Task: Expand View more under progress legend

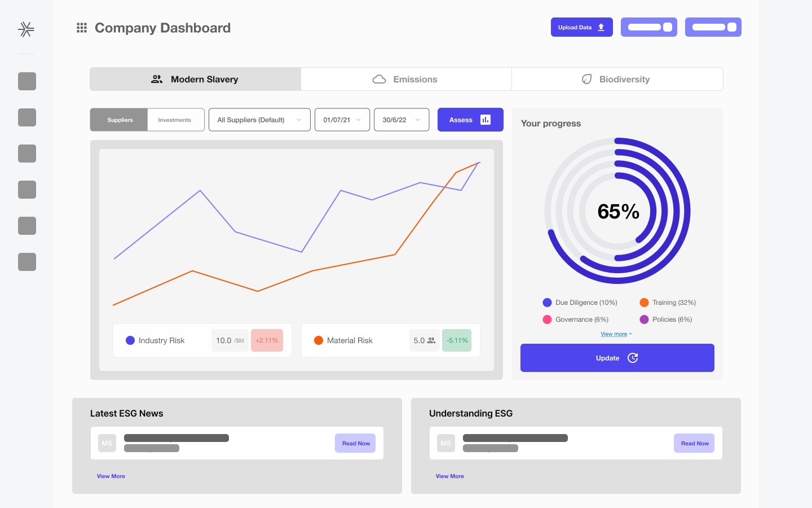Action: pyautogui.click(x=616, y=334)
